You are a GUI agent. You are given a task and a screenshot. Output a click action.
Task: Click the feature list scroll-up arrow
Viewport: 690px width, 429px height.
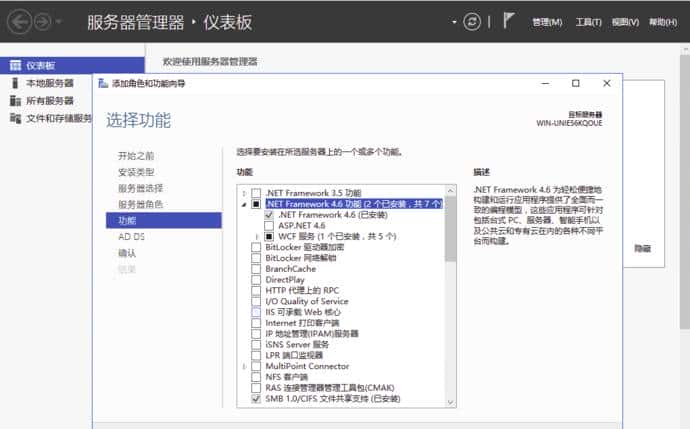450,191
